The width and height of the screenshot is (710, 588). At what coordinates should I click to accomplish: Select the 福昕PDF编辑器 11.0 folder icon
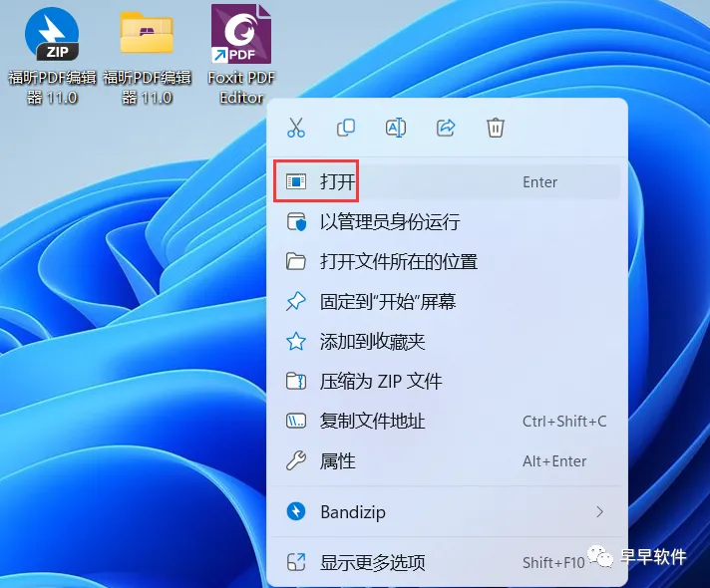[x=147, y=57]
